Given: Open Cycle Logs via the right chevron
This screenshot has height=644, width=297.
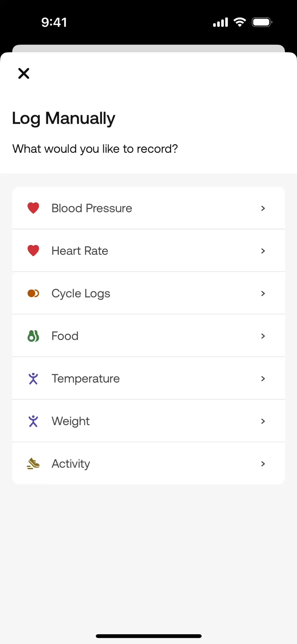Looking at the screenshot, I should pyautogui.click(x=263, y=293).
